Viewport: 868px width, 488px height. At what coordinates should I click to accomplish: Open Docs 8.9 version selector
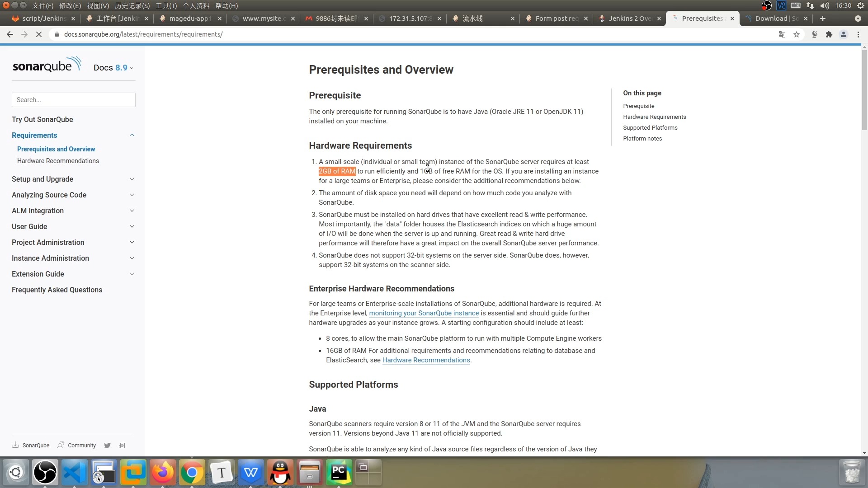pos(113,68)
